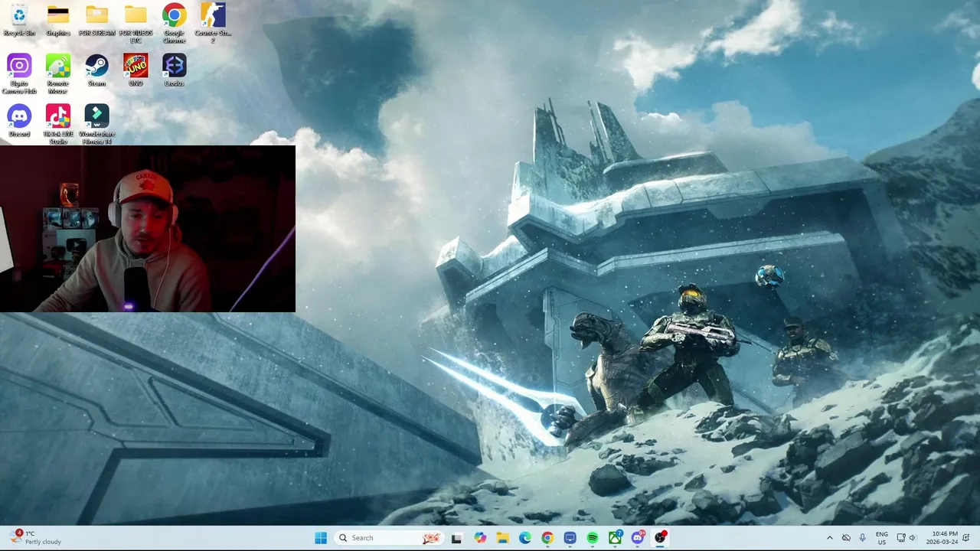
Task: Expand the hidden system tray icons
Action: point(829,538)
